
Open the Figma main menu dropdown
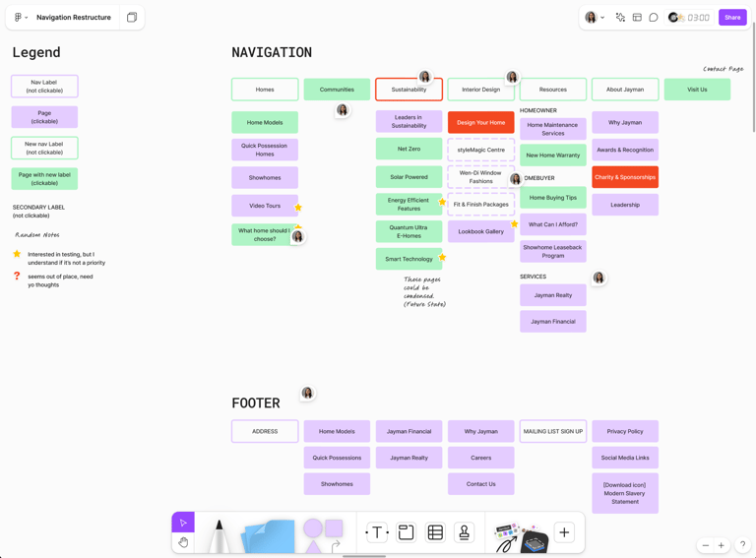pyautogui.click(x=21, y=18)
